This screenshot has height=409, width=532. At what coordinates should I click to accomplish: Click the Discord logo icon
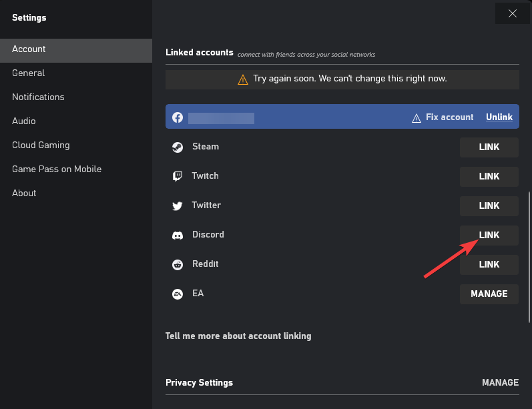[178, 236]
